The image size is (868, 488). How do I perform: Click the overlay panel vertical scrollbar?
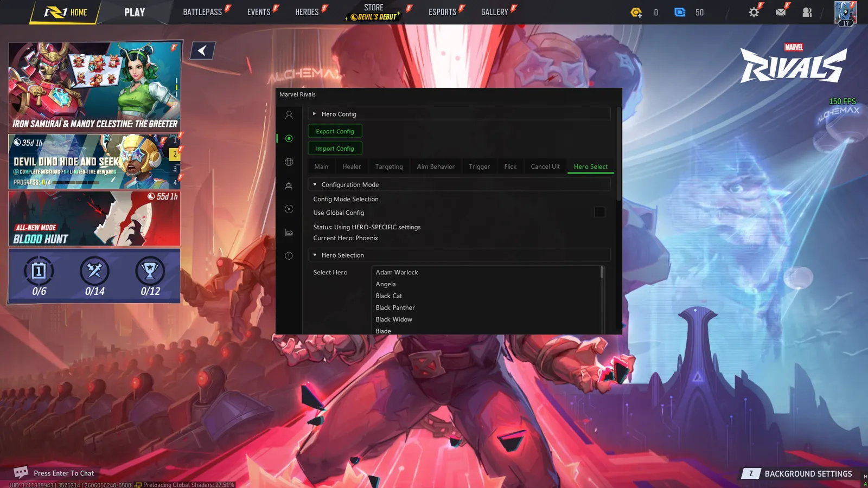[618, 155]
